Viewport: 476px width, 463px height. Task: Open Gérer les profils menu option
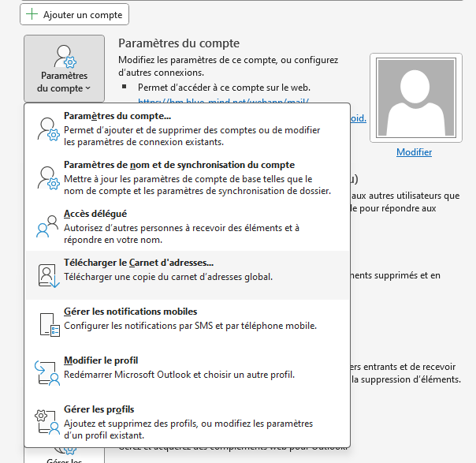tap(99, 409)
